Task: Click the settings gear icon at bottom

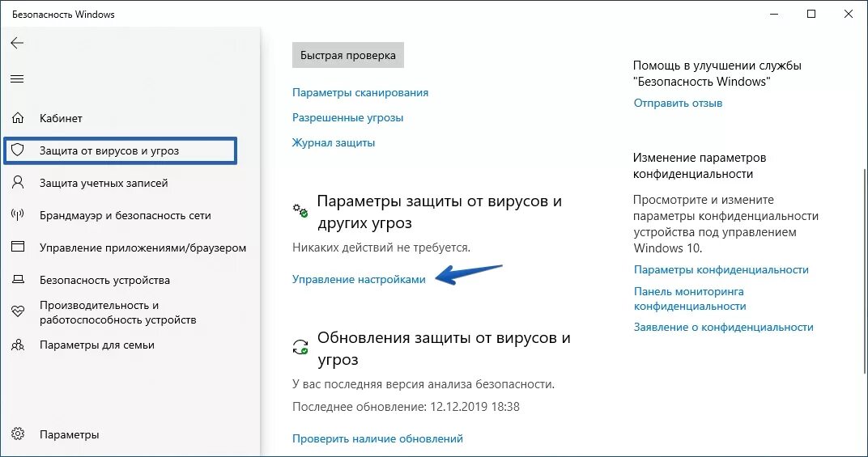Action: [18, 434]
